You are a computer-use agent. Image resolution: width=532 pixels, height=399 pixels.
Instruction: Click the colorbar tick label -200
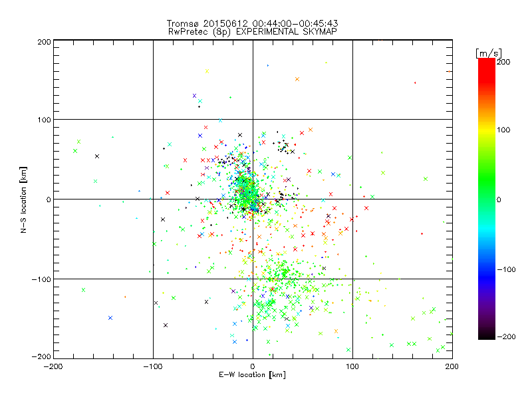[x=506, y=336]
